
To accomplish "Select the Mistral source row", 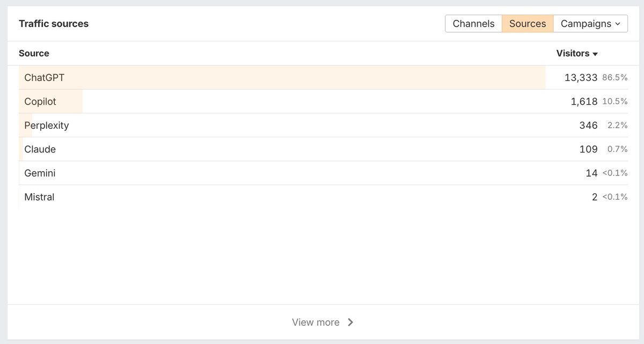I will 39,197.
